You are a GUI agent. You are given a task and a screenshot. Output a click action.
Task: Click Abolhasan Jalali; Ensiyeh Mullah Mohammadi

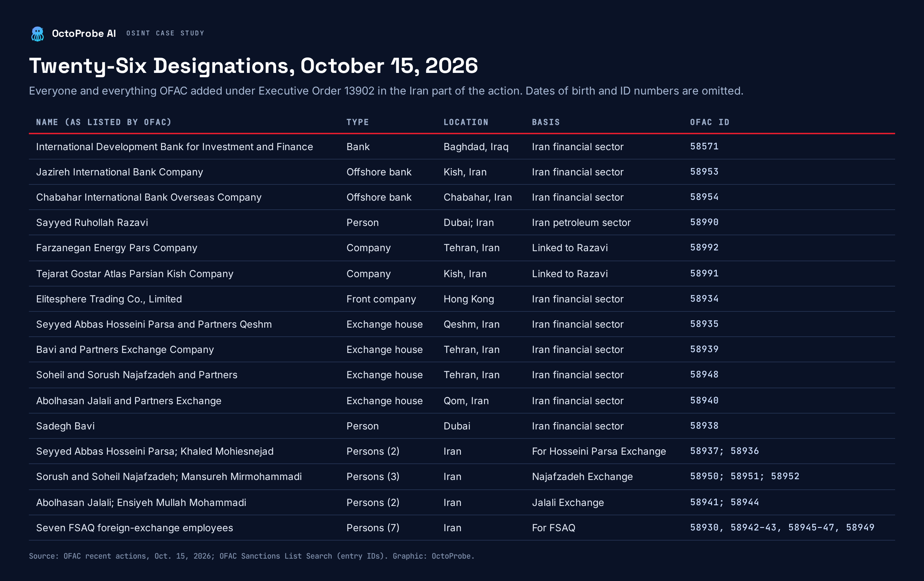point(141,502)
